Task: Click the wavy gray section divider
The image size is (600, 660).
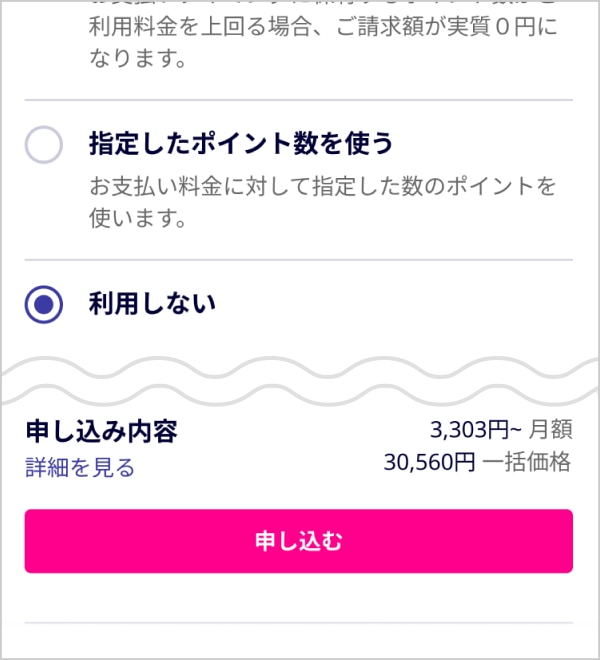Action: [300, 382]
